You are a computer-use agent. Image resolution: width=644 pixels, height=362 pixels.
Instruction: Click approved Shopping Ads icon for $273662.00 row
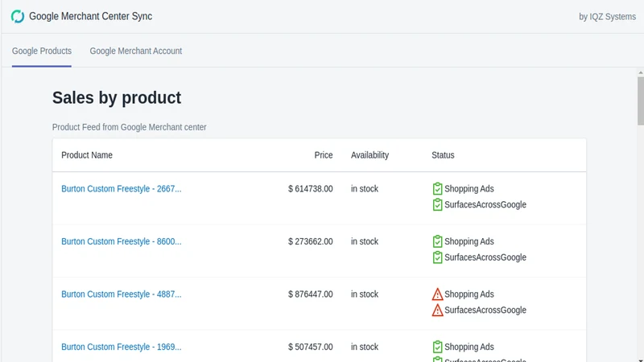coord(437,241)
